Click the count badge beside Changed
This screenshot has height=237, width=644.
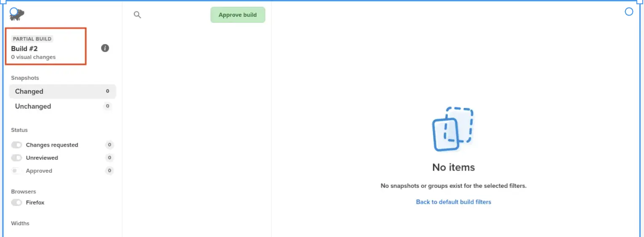(x=107, y=91)
